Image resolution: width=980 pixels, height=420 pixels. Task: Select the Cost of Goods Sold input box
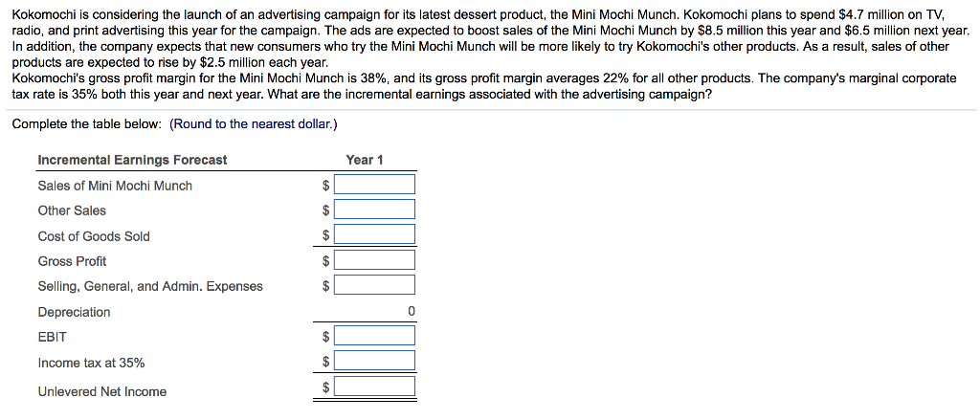pos(375,235)
